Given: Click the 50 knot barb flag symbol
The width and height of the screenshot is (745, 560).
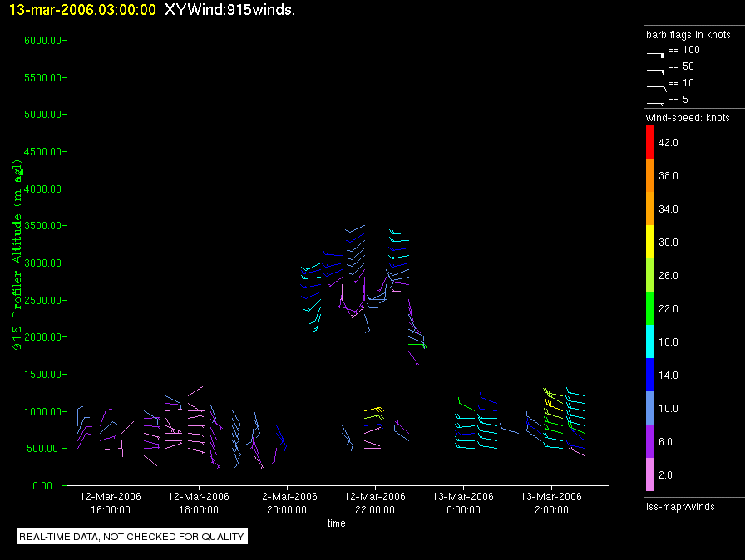Looking at the screenshot, I should pyautogui.click(x=656, y=71).
